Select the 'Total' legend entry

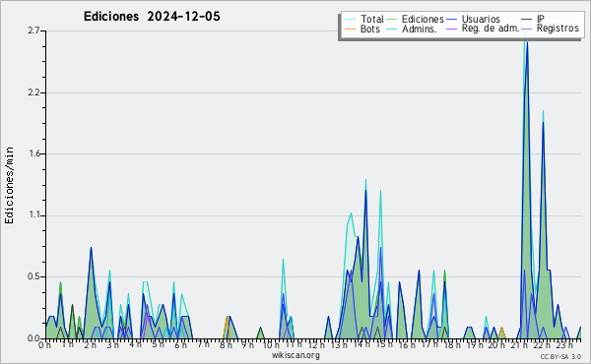[371, 19]
